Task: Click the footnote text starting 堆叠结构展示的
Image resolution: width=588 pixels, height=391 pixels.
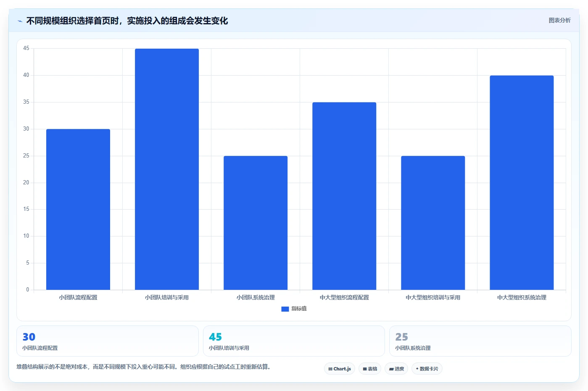Action: tap(144, 367)
